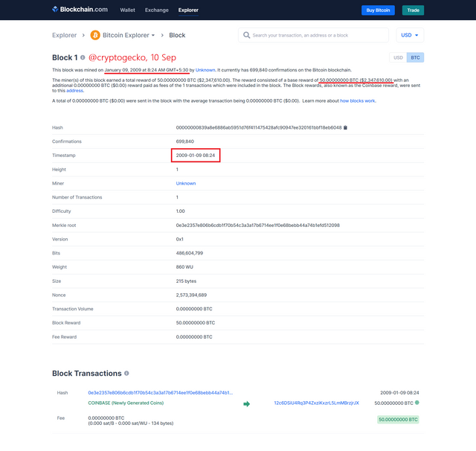Click the Size value 215 bytes

(x=186, y=281)
